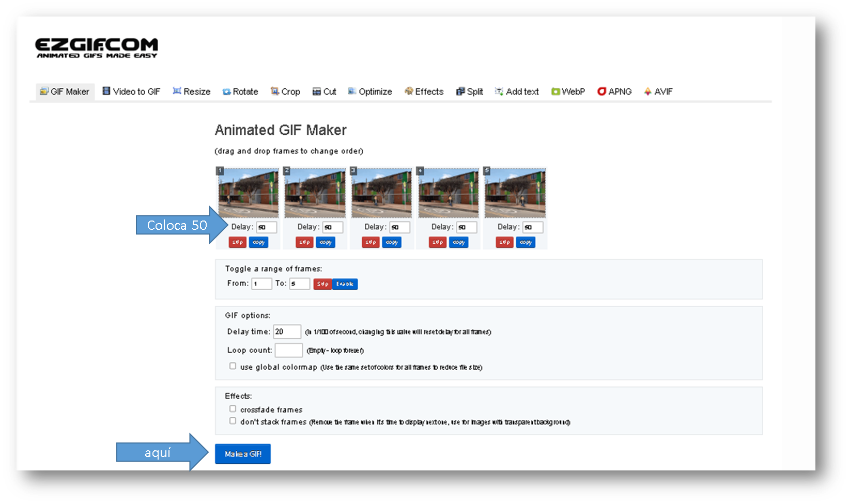Open the Optimize tool
This screenshot has width=849, height=504.
coord(370,91)
